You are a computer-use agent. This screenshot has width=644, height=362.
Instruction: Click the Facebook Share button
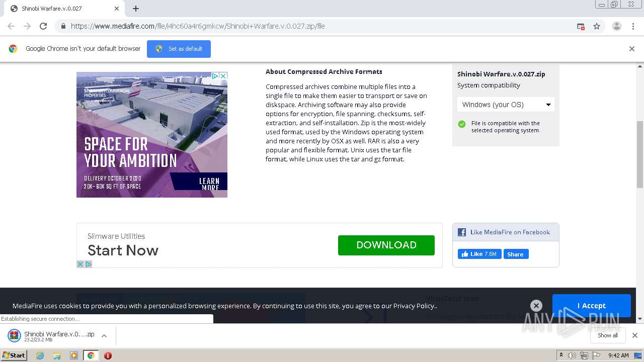point(516,254)
